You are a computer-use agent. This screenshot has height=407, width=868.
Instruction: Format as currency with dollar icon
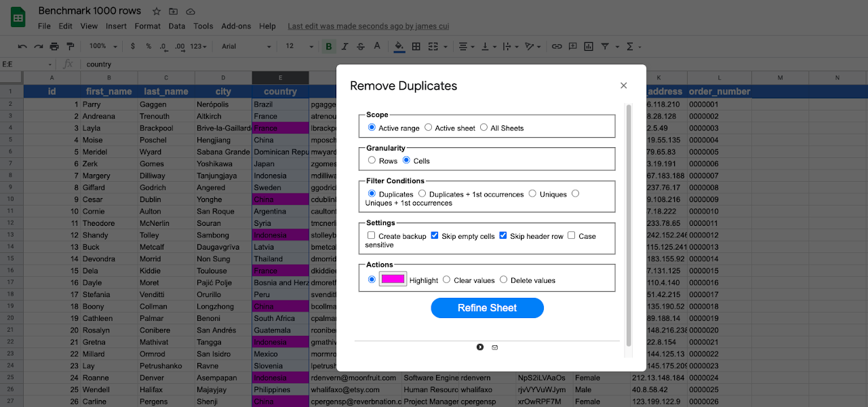tap(132, 46)
